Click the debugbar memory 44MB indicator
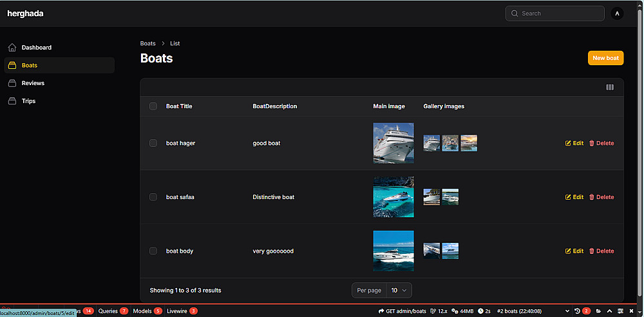 462,311
